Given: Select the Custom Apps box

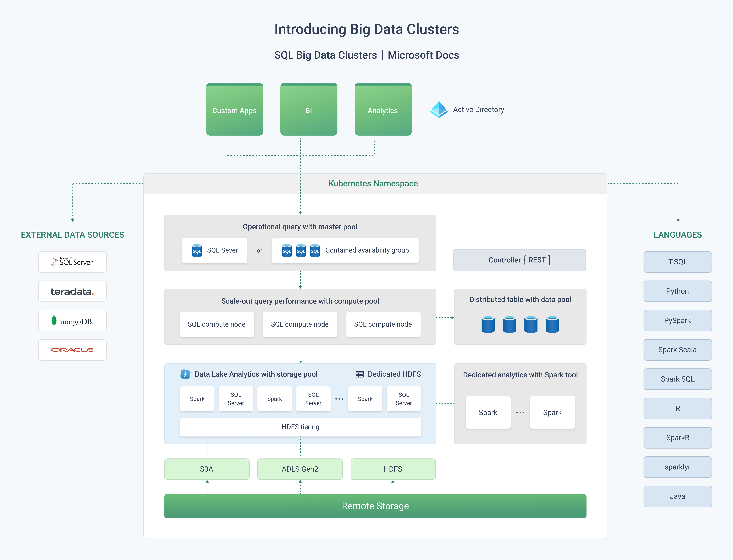Looking at the screenshot, I should (x=235, y=109).
